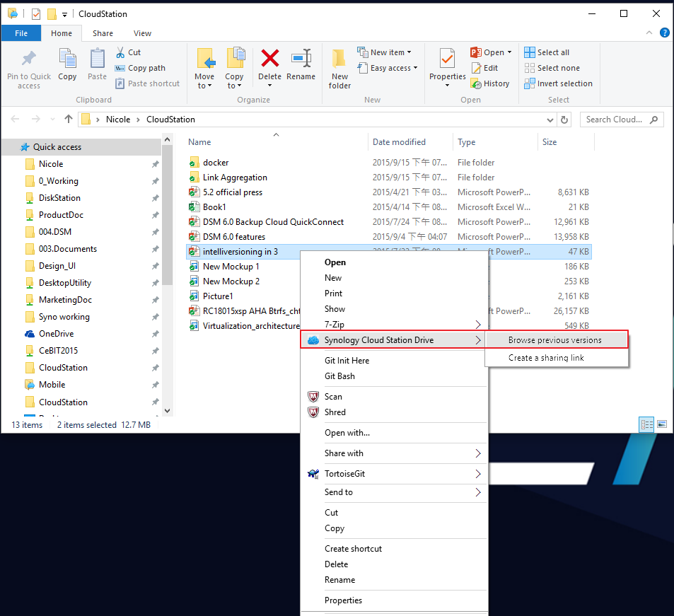674x616 pixels.
Task: Click Select none icon
Action: tap(530, 68)
